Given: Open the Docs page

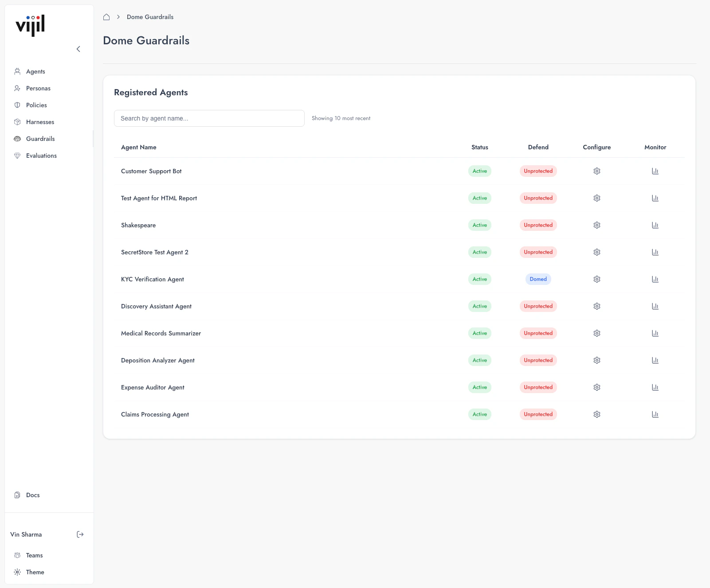Looking at the screenshot, I should 32,495.
